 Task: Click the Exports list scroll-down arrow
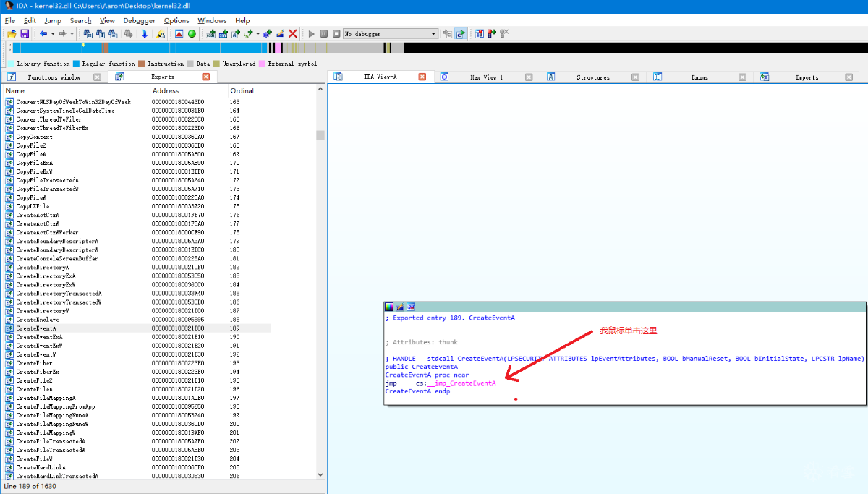pos(320,475)
